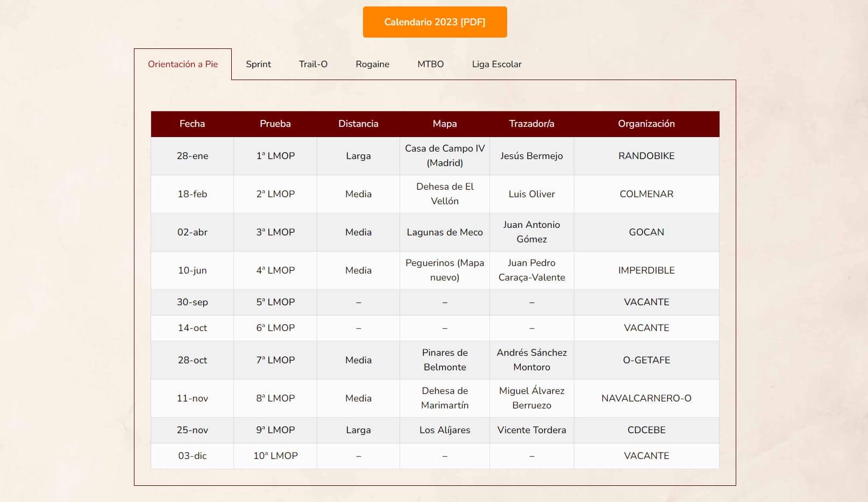
Task: Click the Dehesa de El Vellón cell
Action: [445, 194]
